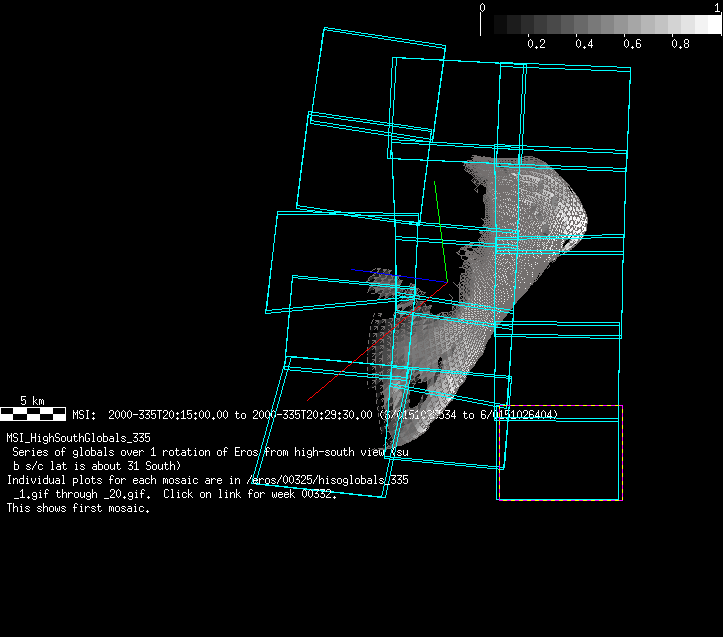This screenshot has height=637, width=723.
Task: Click the 0.2 tick label under color bar
Action: pyautogui.click(x=536, y=44)
